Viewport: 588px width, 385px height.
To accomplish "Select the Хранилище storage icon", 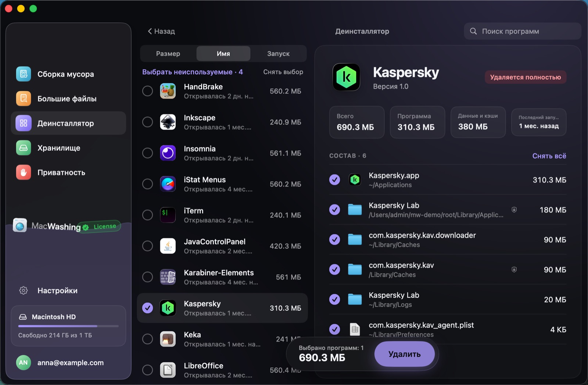I will [x=24, y=148].
